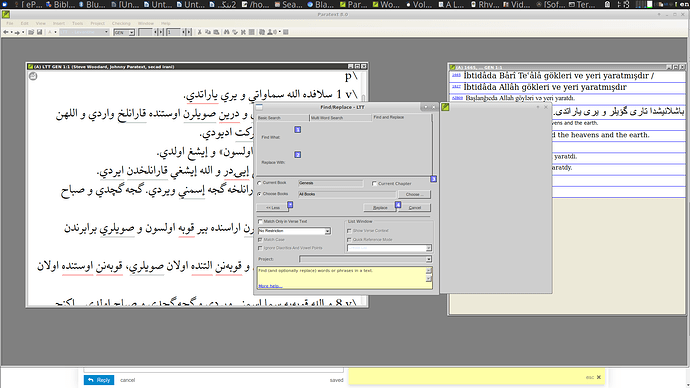Click the grid icon at toolbar end
This screenshot has width=690, height=388.
coord(286,32)
